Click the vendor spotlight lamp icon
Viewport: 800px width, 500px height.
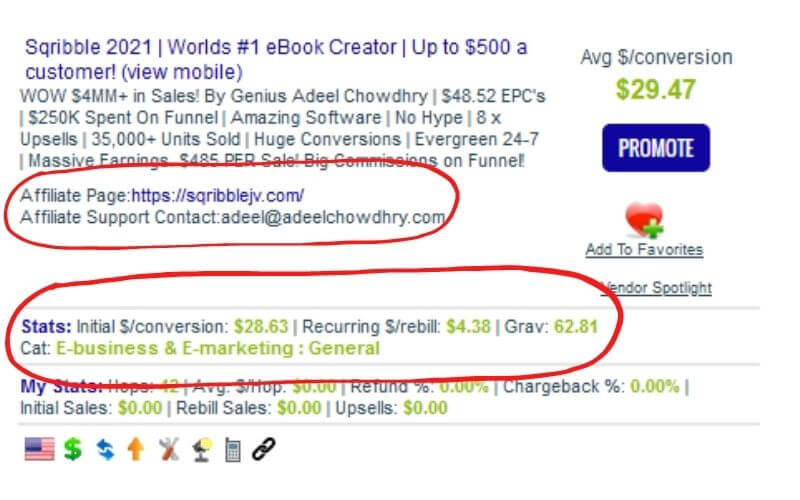pyautogui.click(x=203, y=450)
